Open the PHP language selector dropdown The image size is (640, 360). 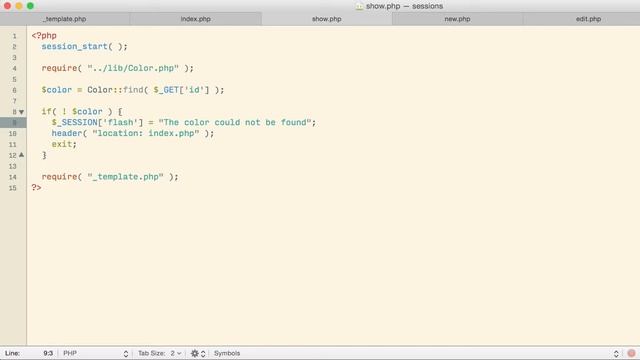[x=96, y=353]
